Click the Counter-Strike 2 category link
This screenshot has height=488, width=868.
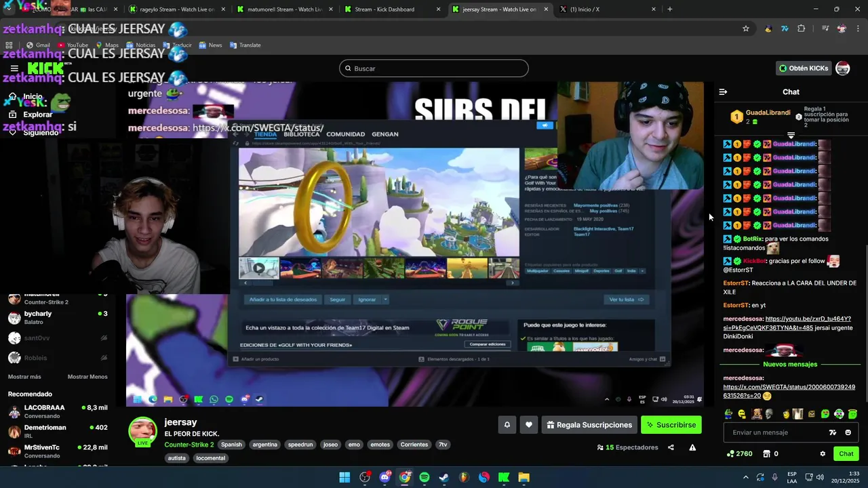[x=189, y=445]
